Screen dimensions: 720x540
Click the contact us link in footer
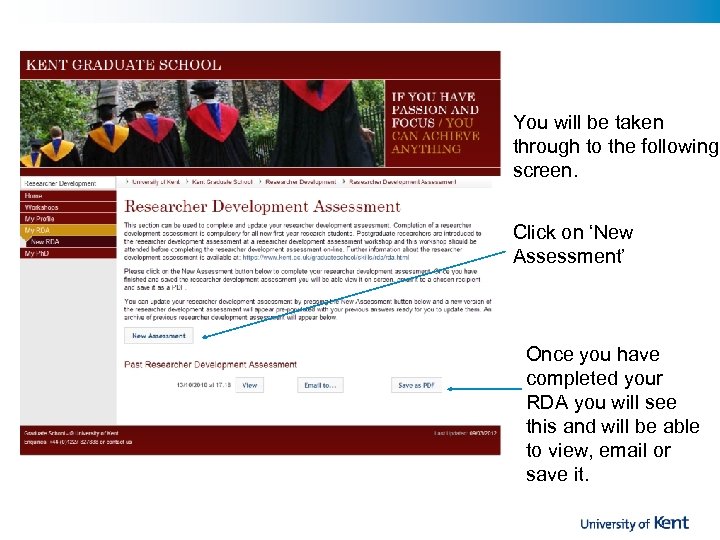[119, 442]
